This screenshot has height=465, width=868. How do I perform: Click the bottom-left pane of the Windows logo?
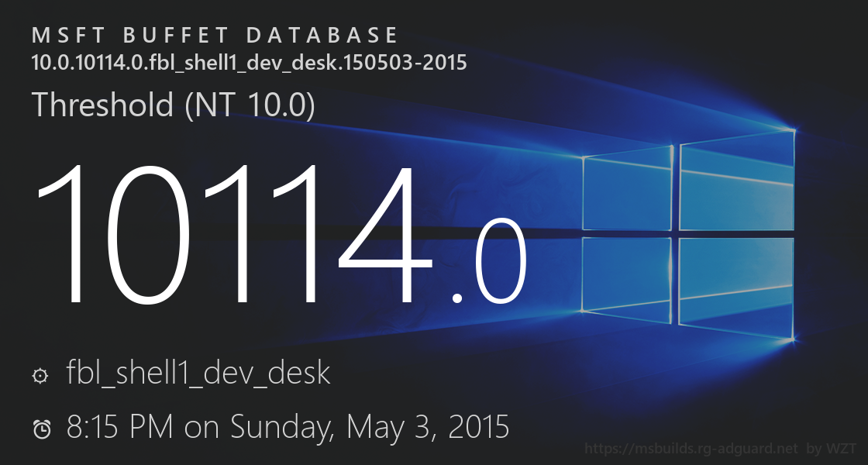[628, 275]
